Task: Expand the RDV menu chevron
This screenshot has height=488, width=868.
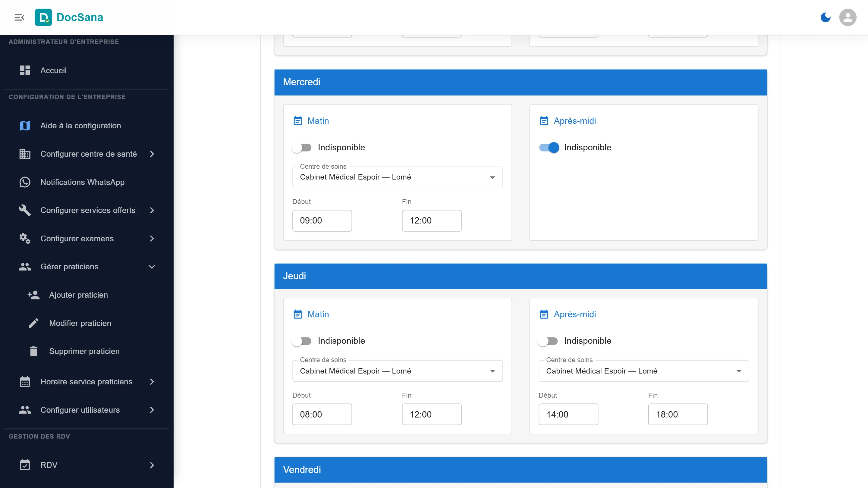Action: [152, 465]
